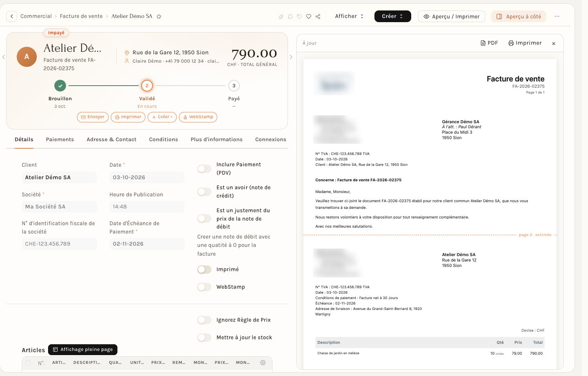588x376 pixels.
Task: Toggle Ignorez Règle de Prix
Action: (204, 320)
